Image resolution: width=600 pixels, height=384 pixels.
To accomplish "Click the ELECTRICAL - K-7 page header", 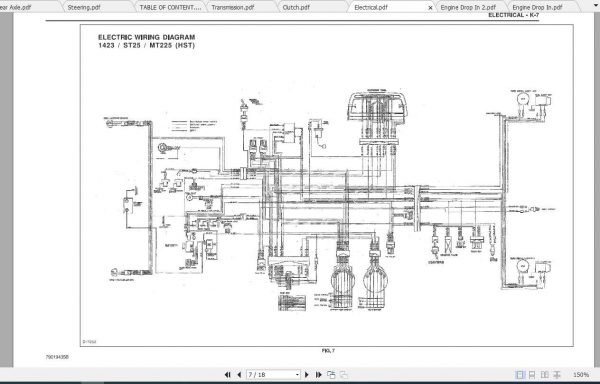I will (514, 15).
